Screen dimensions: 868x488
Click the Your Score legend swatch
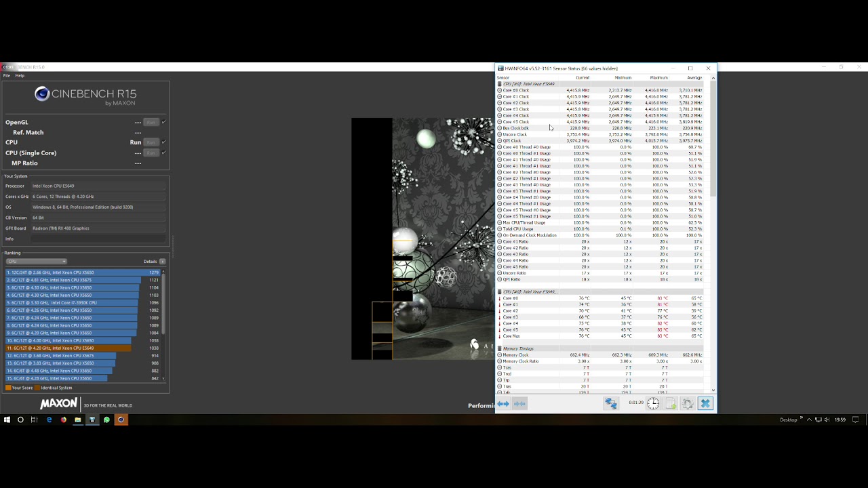click(8, 388)
